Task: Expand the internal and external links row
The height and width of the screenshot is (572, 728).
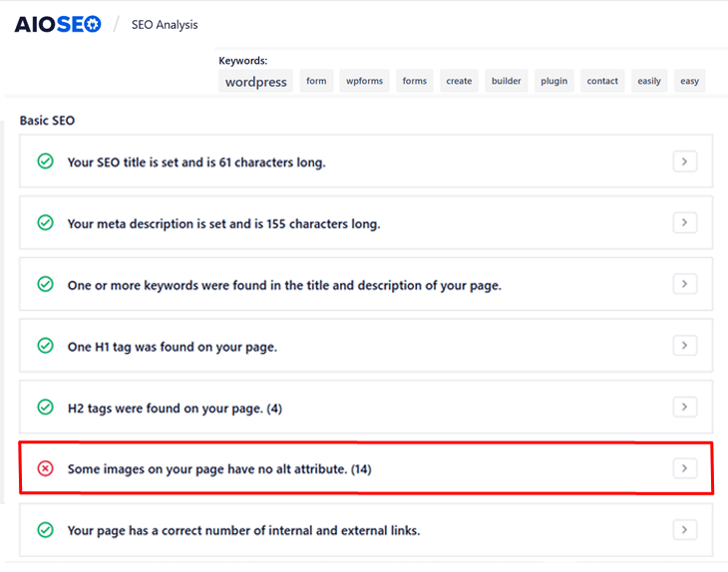Action: tap(685, 530)
